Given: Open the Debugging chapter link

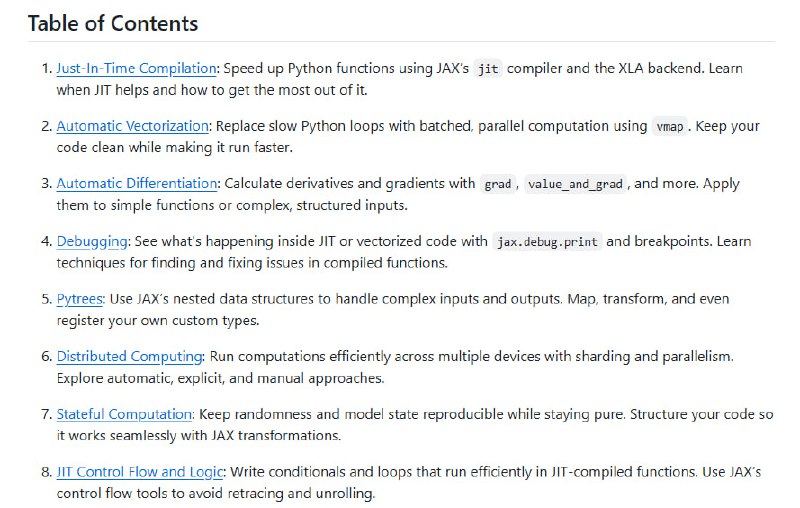Looking at the screenshot, I should pyautogui.click(x=92, y=241).
